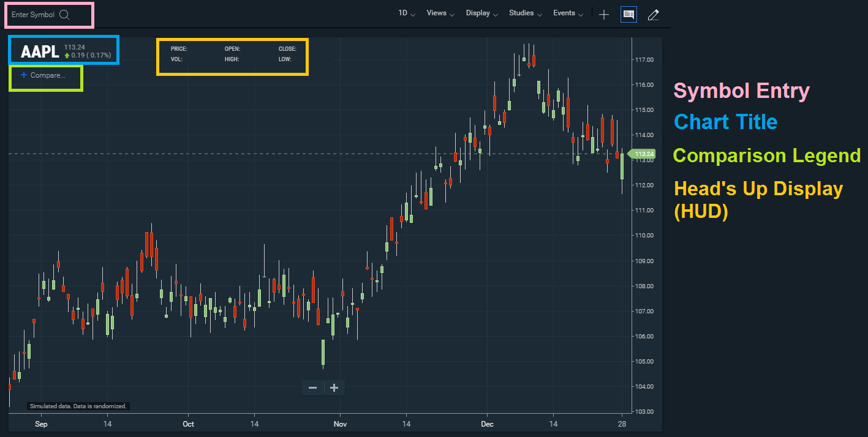Toggle the crosshair plus icon in toolbar
This screenshot has height=437, width=868.
click(x=604, y=15)
